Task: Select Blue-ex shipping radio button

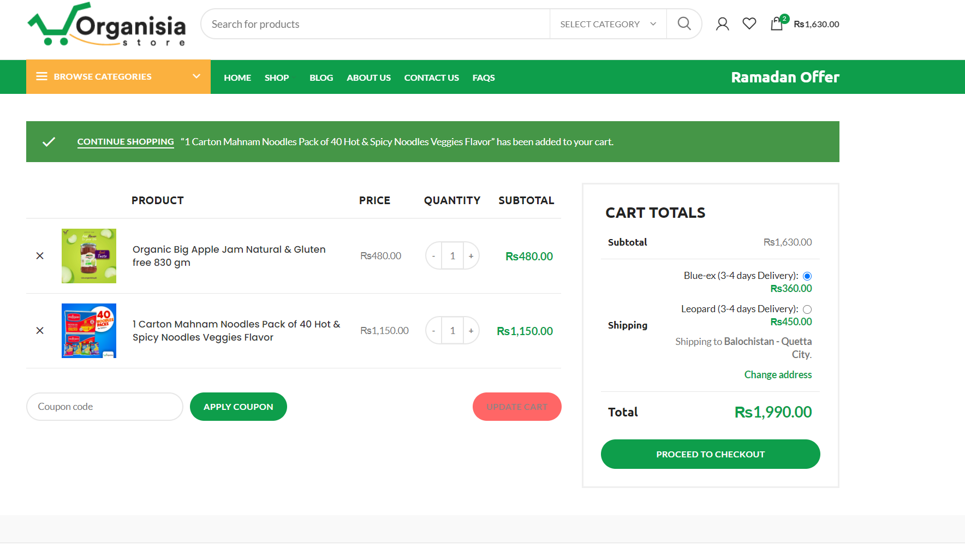Action: [807, 276]
